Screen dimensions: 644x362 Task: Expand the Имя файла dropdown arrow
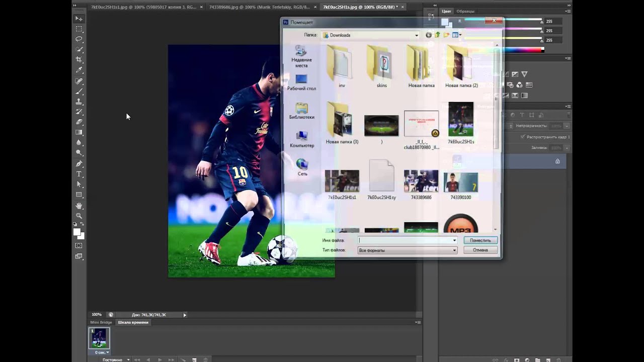click(x=454, y=240)
